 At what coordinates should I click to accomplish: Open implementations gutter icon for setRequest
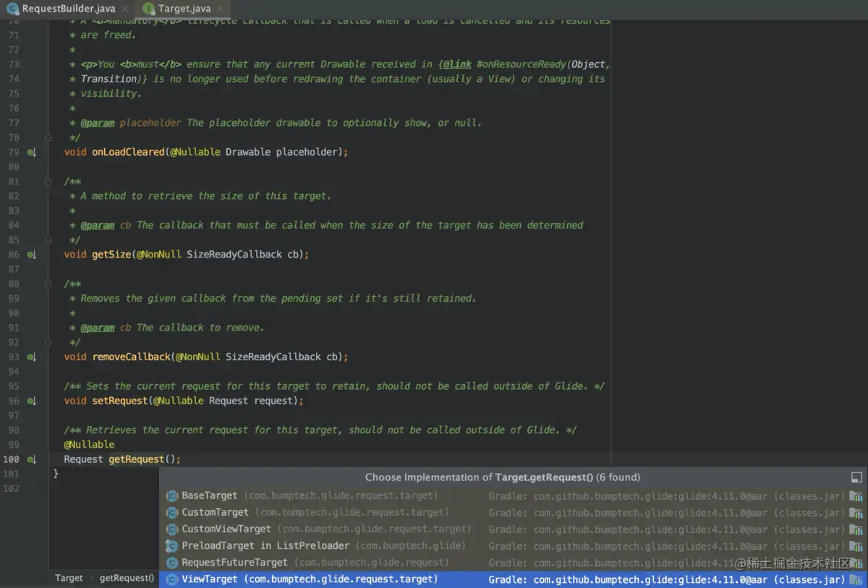31,401
